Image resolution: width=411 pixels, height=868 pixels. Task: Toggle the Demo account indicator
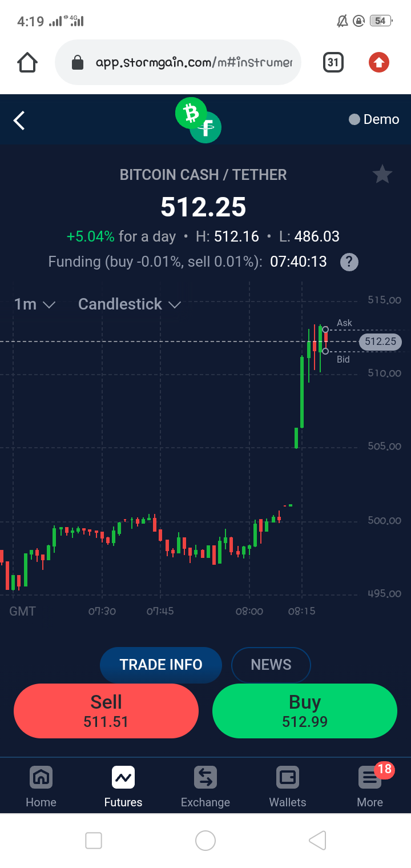[374, 119]
